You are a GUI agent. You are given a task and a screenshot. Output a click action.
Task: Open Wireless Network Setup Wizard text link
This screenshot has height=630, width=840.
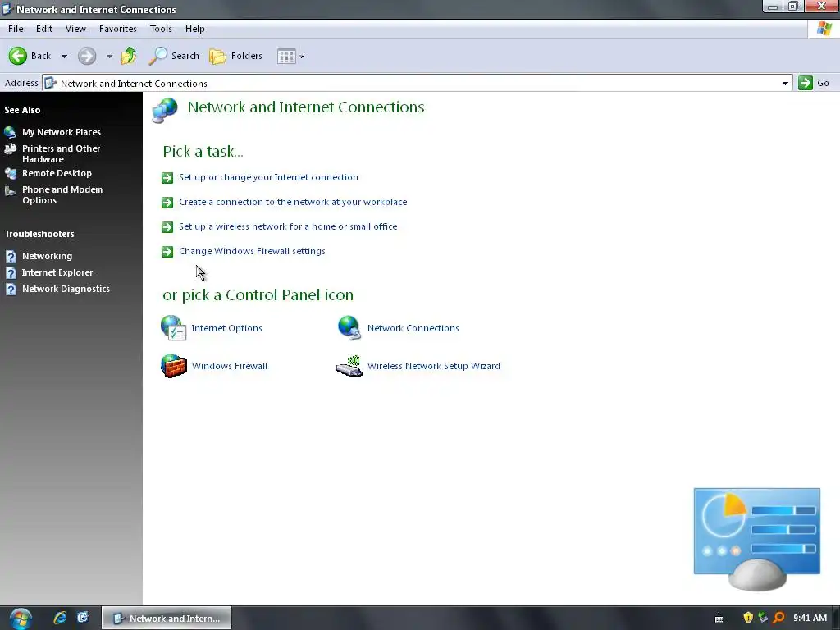[x=433, y=366]
